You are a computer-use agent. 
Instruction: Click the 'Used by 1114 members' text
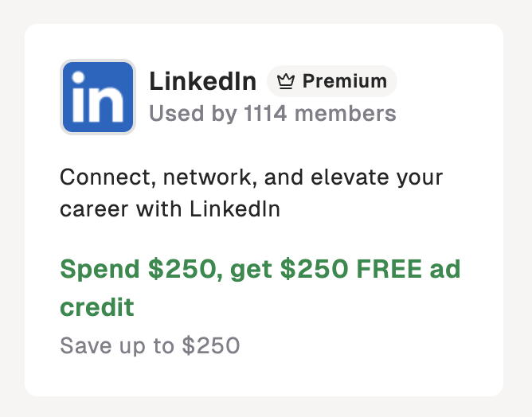[272, 114]
